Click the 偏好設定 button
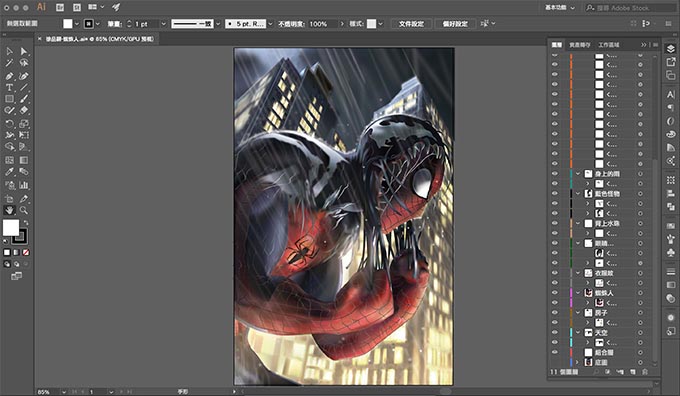 coord(455,24)
